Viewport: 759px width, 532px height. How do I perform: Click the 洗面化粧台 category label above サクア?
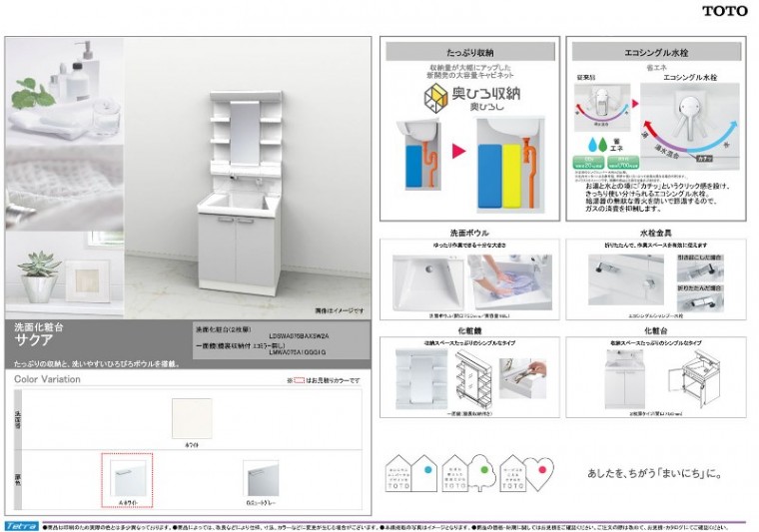[39, 327]
